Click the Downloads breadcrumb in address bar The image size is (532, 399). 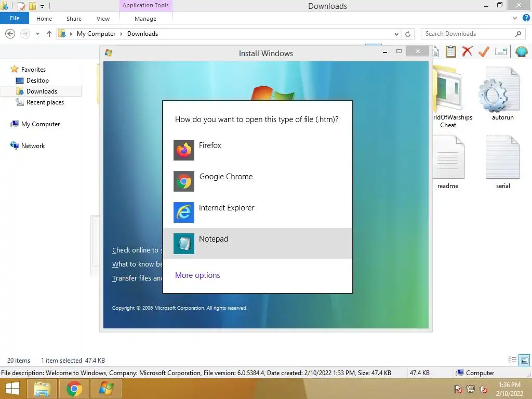142,34
